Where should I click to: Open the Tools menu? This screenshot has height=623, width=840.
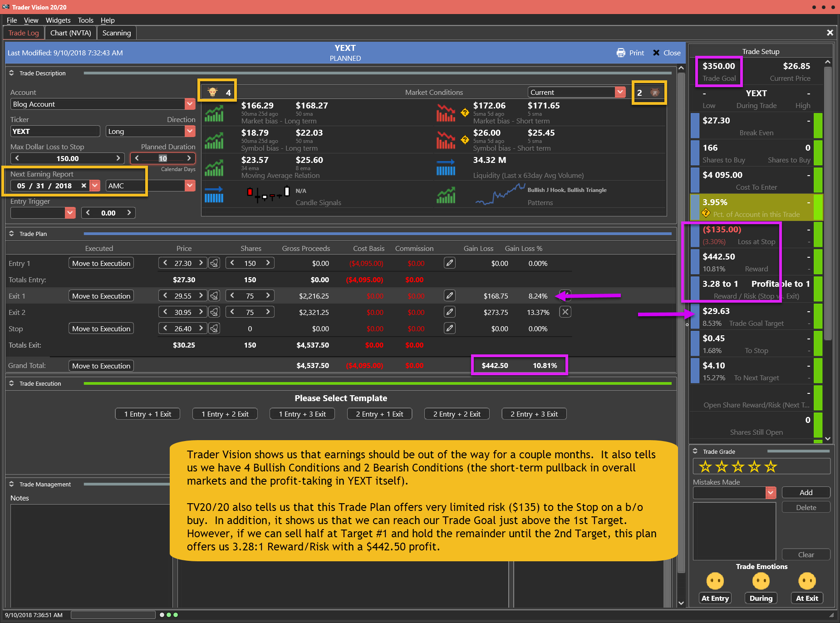click(x=85, y=20)
